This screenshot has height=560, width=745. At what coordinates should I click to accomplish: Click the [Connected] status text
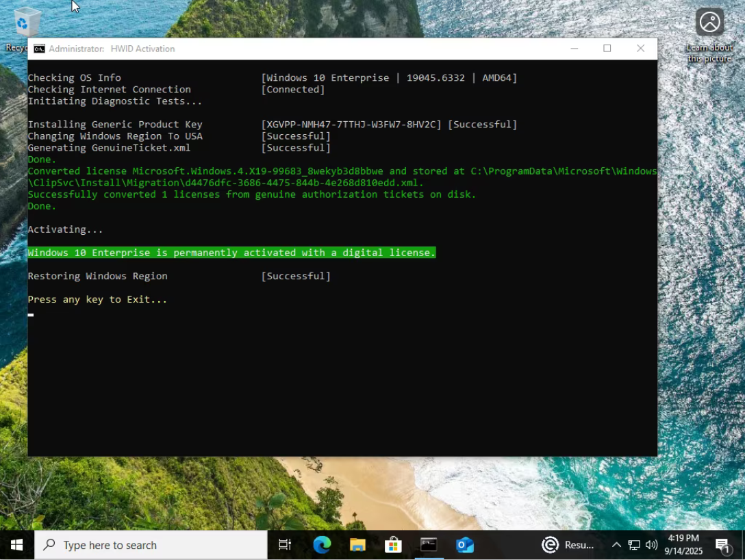point(293,89)
